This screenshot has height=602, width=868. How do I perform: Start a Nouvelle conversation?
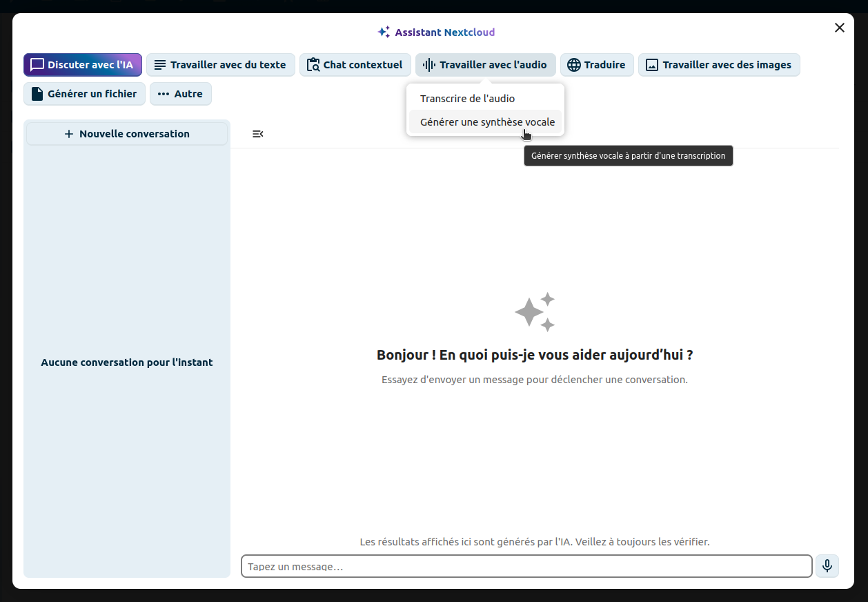(x=127, y=134)
